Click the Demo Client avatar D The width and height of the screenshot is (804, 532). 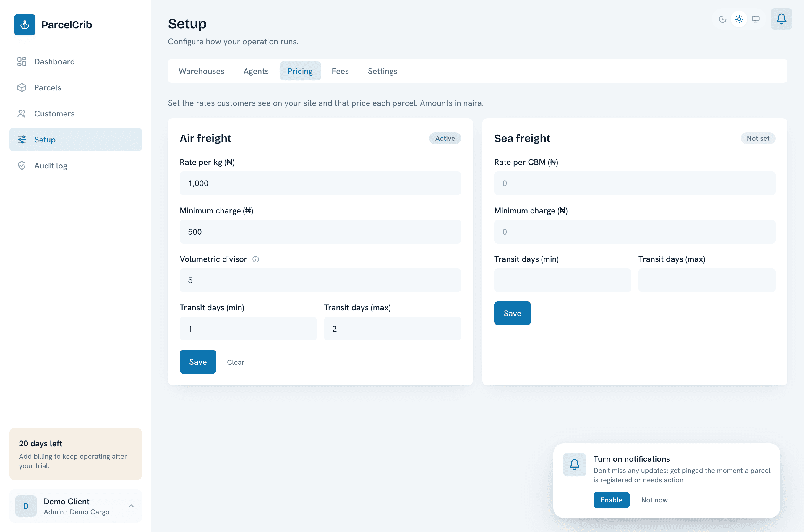[26, 506]
